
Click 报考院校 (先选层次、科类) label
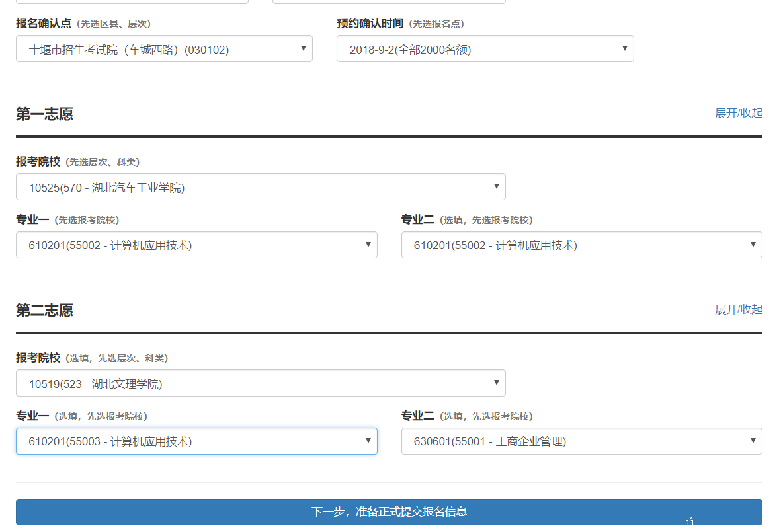pyautogui.click(x=78, y=162)
